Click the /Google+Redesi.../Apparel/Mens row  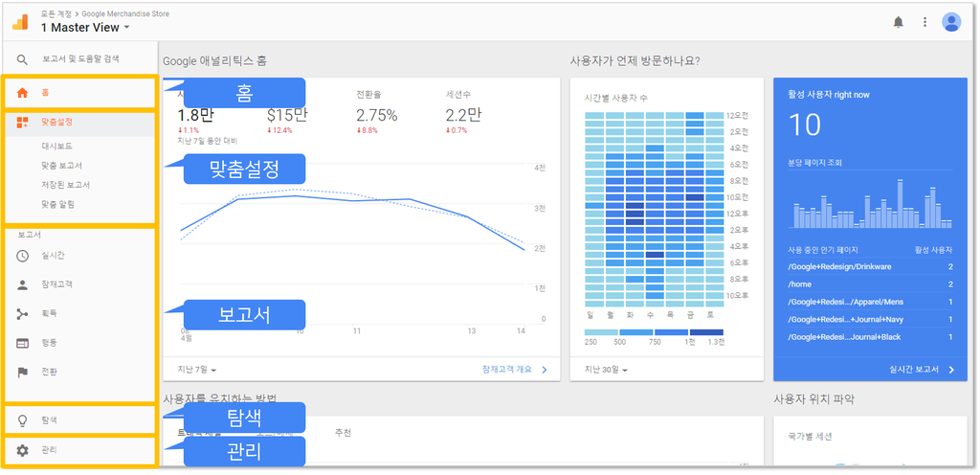pos(870,302)
